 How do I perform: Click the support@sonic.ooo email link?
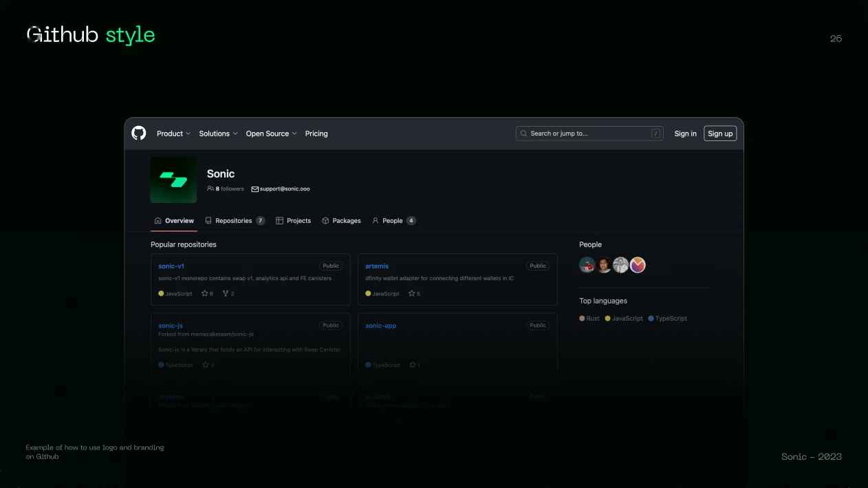(x=281, y=189)
